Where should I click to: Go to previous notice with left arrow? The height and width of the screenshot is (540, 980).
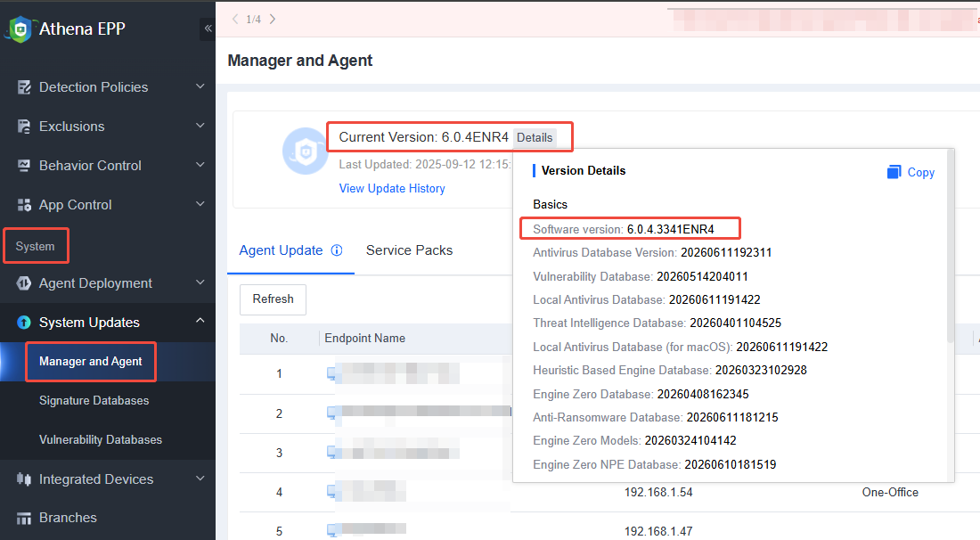235,19
